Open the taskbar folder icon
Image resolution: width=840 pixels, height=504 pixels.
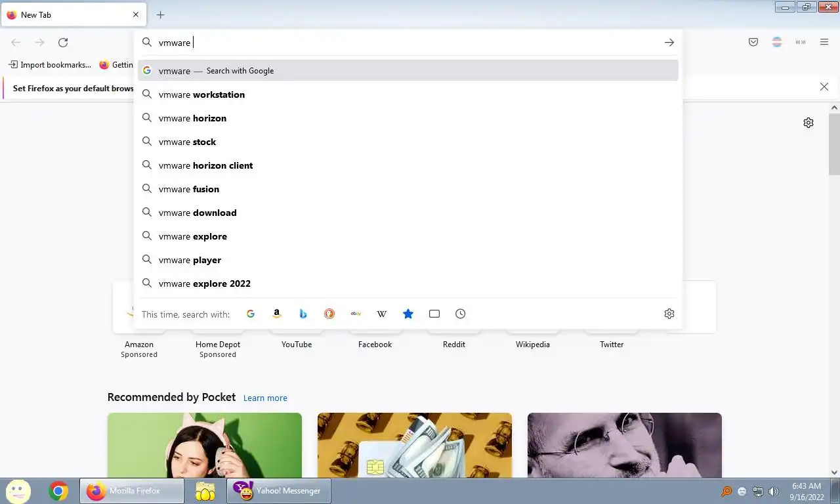(205, 491)
